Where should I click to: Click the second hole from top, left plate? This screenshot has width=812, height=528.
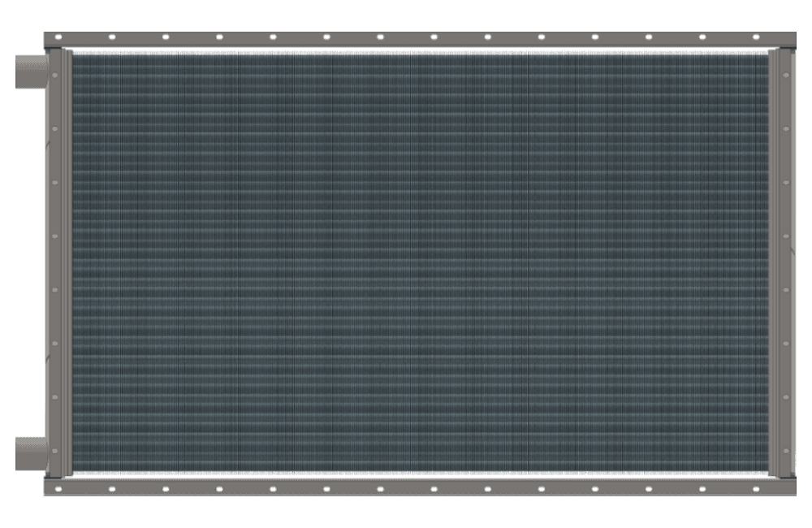(55, 128)
